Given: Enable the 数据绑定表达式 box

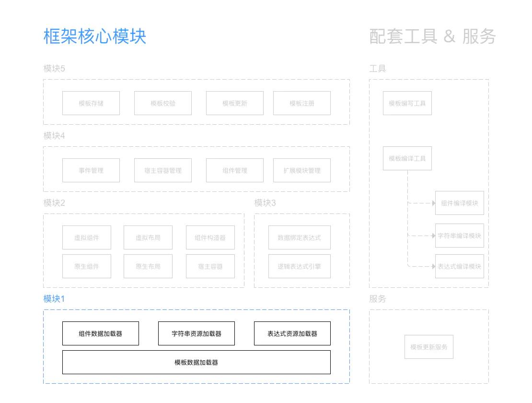Looking at the screenshot, I should (298, 237).
